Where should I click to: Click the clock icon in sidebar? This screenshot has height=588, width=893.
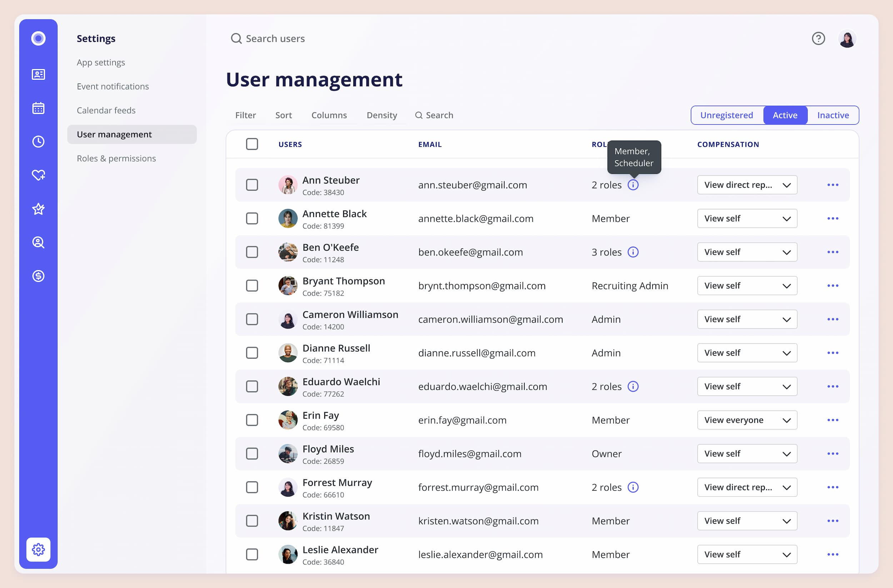[x=38, y=142]
